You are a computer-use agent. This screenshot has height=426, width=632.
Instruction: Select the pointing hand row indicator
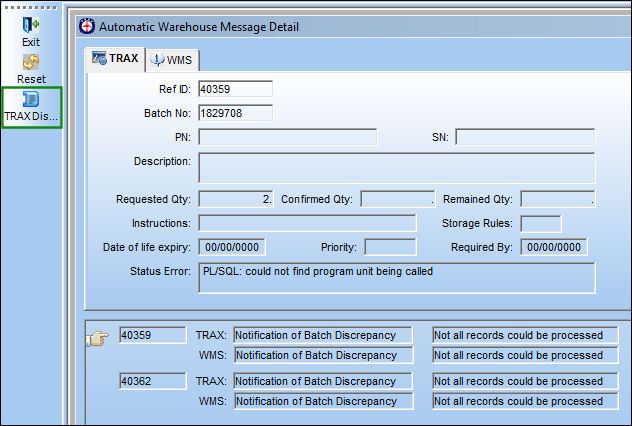[97, 338]
